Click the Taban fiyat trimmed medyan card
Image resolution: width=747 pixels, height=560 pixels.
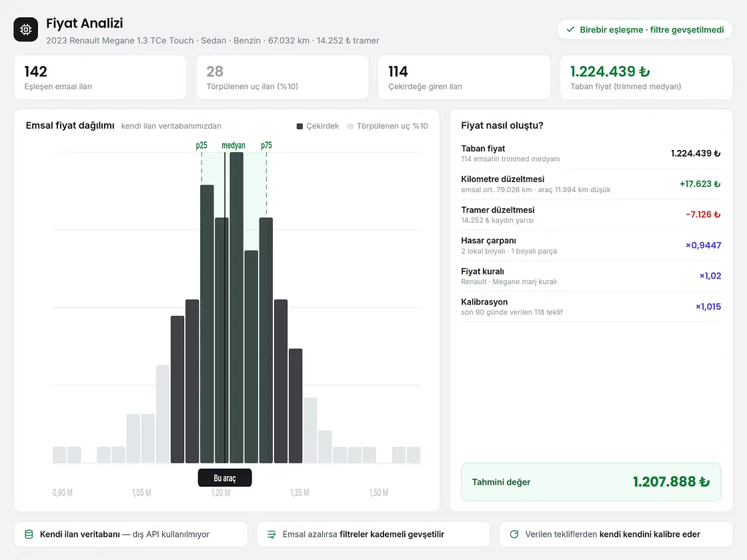(x=646, y=77)
